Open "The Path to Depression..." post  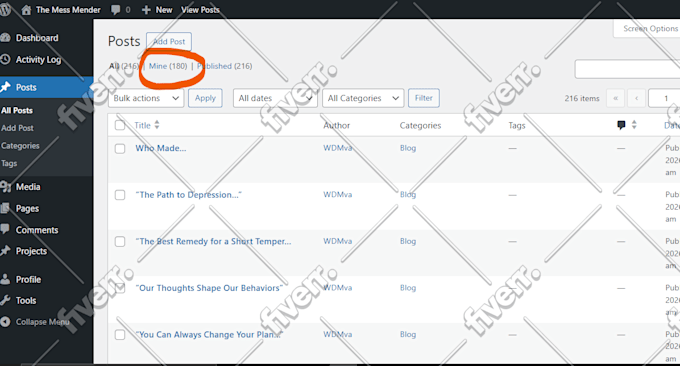(x=189, y=195)
